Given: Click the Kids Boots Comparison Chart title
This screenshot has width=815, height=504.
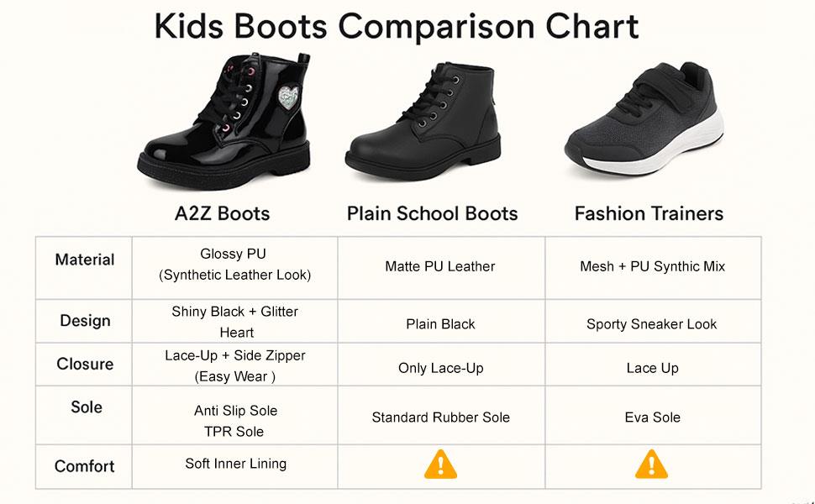Looking at the screenshot, I should point(397,27).
